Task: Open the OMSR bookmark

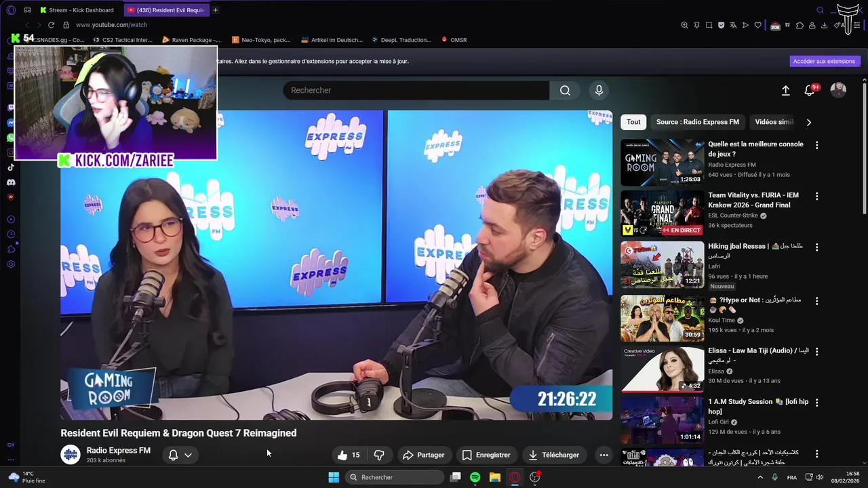Action: [454, 40]
